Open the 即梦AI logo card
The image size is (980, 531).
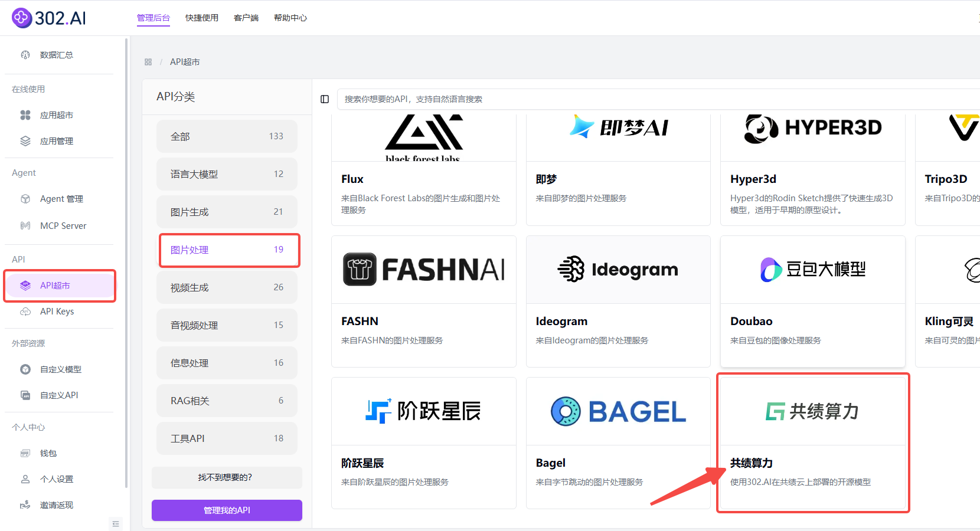coord(618,137)
